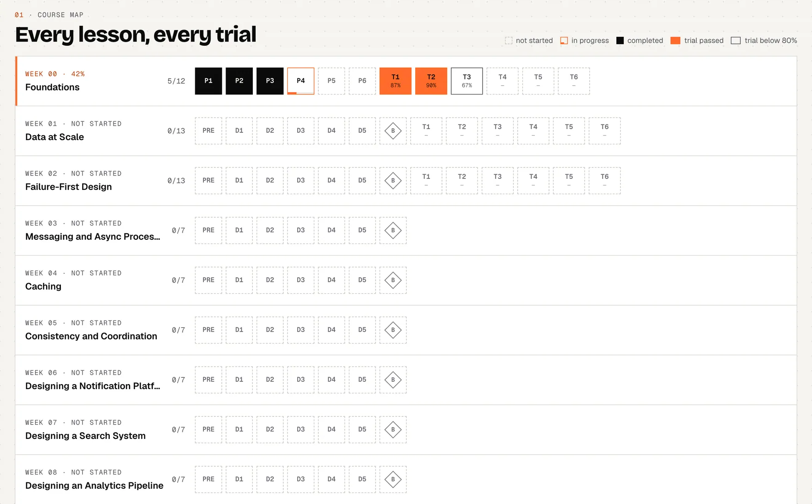Open completed lesson P1 in Foundations
The image size is (812, 504).
209,81
